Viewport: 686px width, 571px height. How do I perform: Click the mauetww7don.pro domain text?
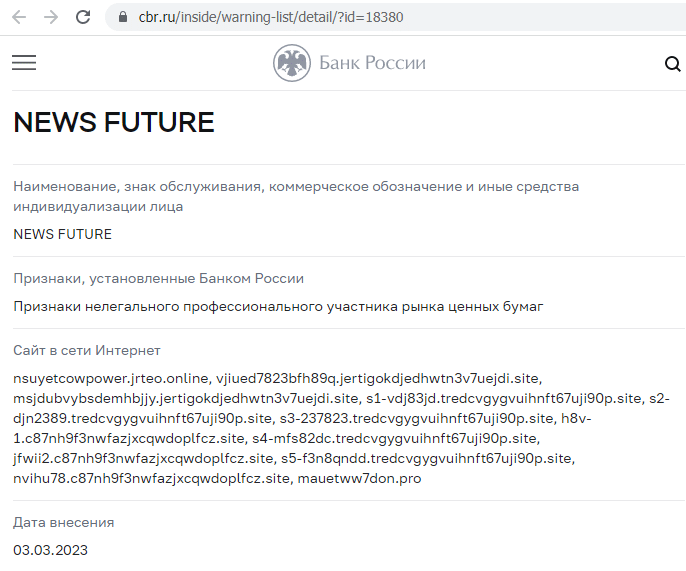click(x=359, y=479)
